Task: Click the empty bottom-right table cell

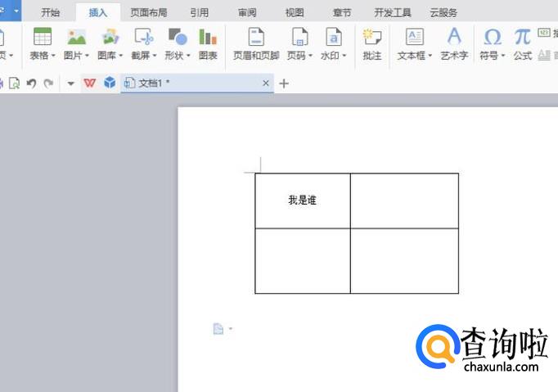Action: click(x=405, y=261)
